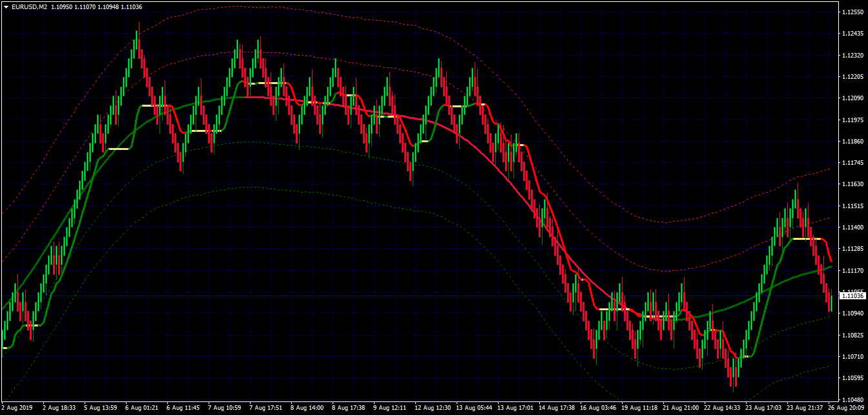Click the 12 Aug 12:30 time label
Viewport: 868px width, 415px height.
tap(433, 409)
